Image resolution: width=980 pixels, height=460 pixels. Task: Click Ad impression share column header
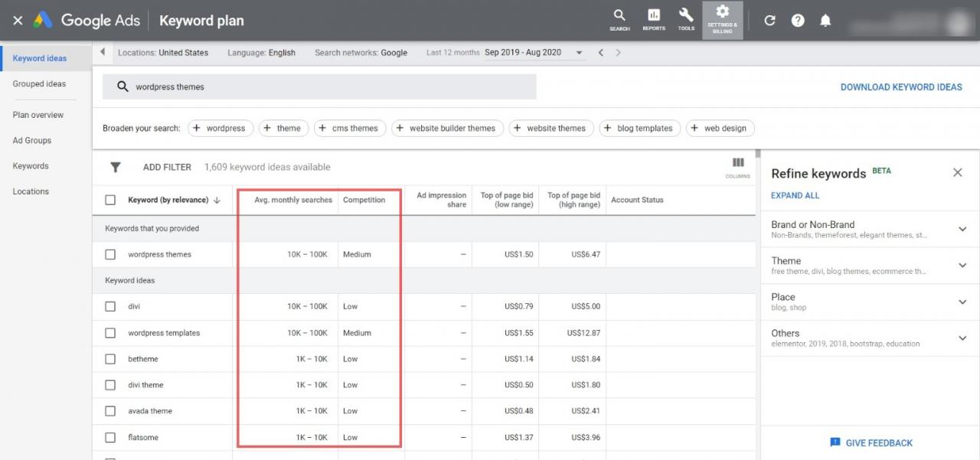point(442,200)
